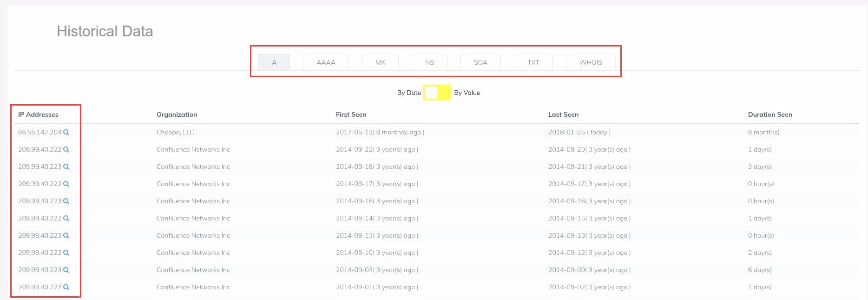Viewport: 868px width, 300px height.
Task: Click first seen date "2017-05-12( 8 month(s) ago )"
Action: coord(380,132)
